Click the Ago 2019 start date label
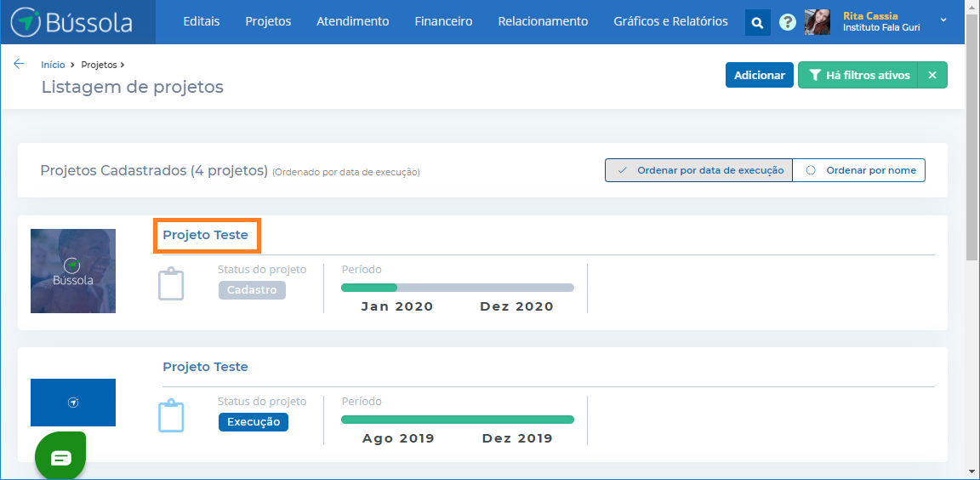The height and width of the screenshot is (480, 980). 398,438
